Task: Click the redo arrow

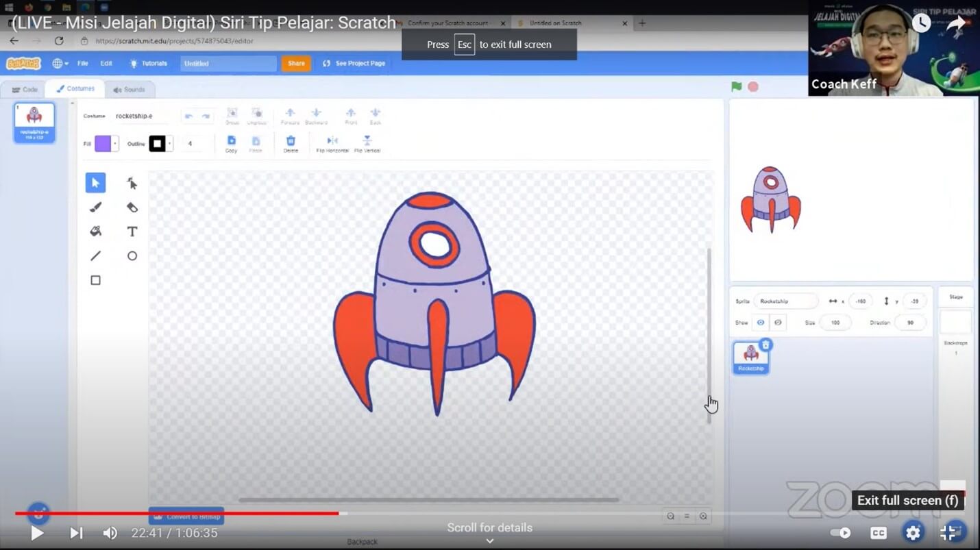Action: tap(206, 116)
